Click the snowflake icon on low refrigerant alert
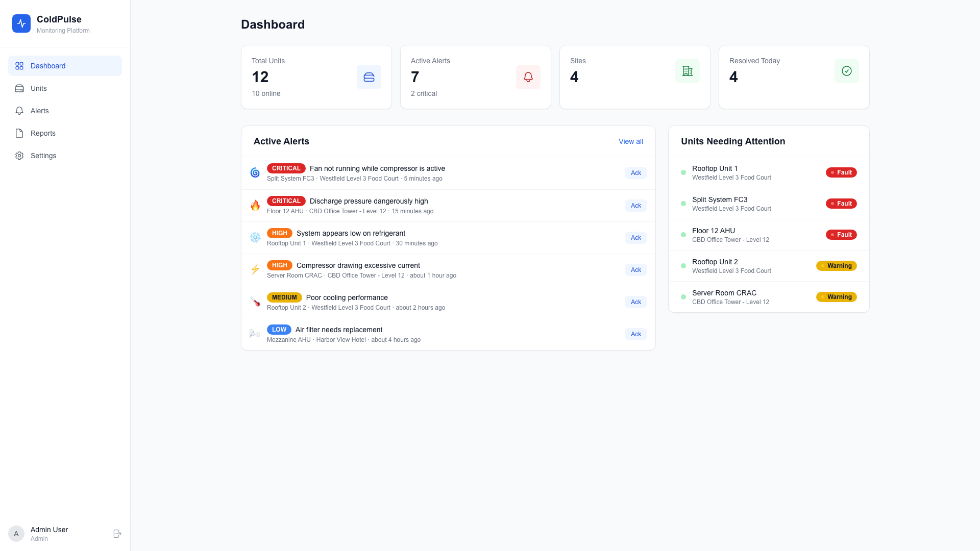Viewport: 980px width, 551px height. tap(255, 238)
